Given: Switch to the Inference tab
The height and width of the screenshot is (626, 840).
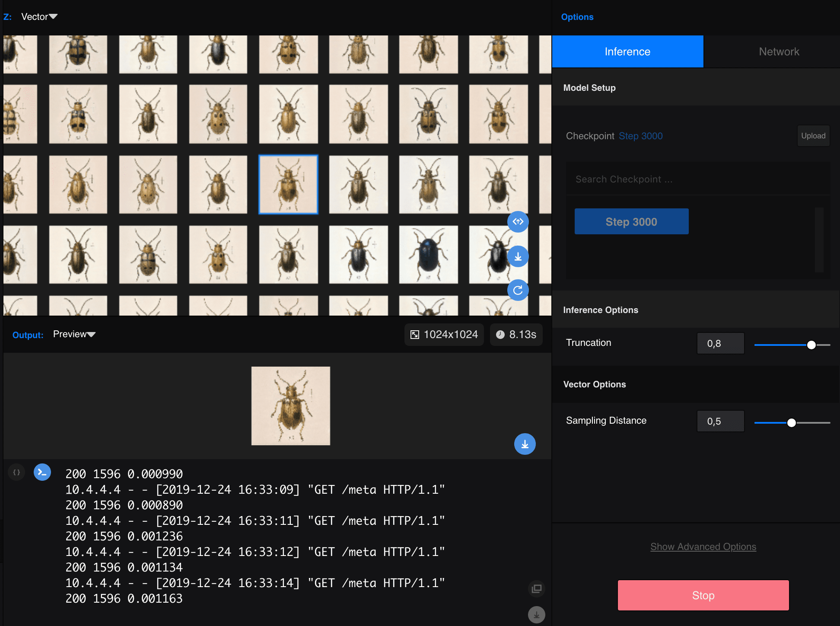Looking at the screenshot, I should coord(627,51).
